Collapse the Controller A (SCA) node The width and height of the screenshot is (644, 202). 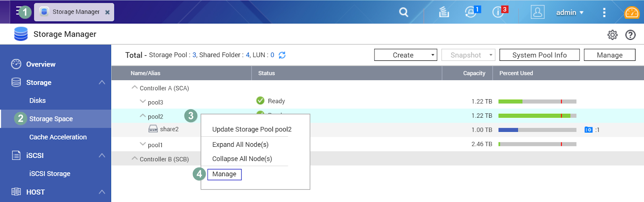134,88
